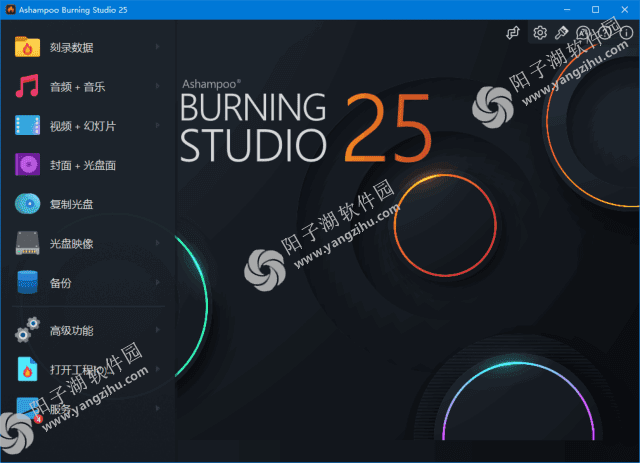Open settings with the gear icon
The height and width of the screenshot is (463, 640).
[x=540, y=33]
